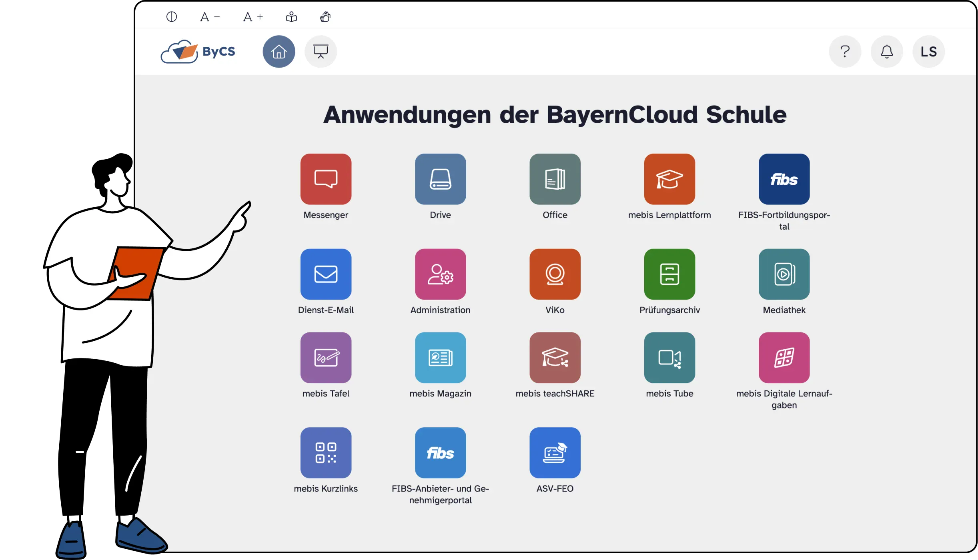Open the Mediathek app
The image size is (978, 560).
coord(784,274)
